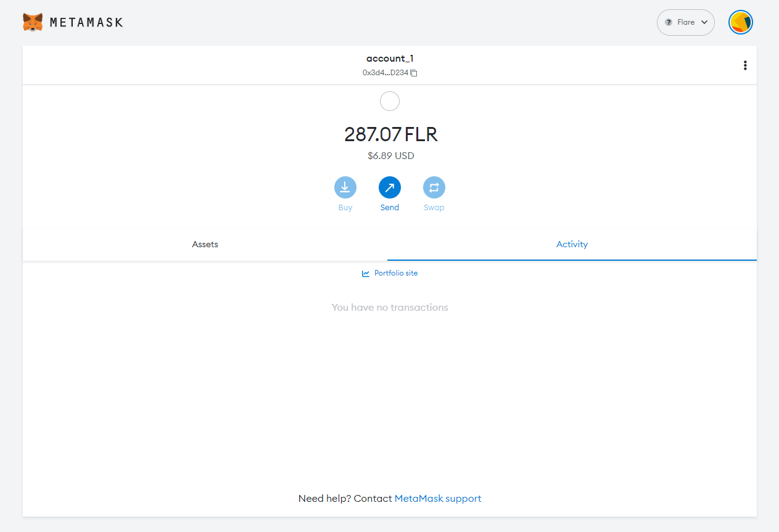Viewport: 779px width, 532px height.
Task: Click the Swap arrows icon
Action: [x=434, y=187]
